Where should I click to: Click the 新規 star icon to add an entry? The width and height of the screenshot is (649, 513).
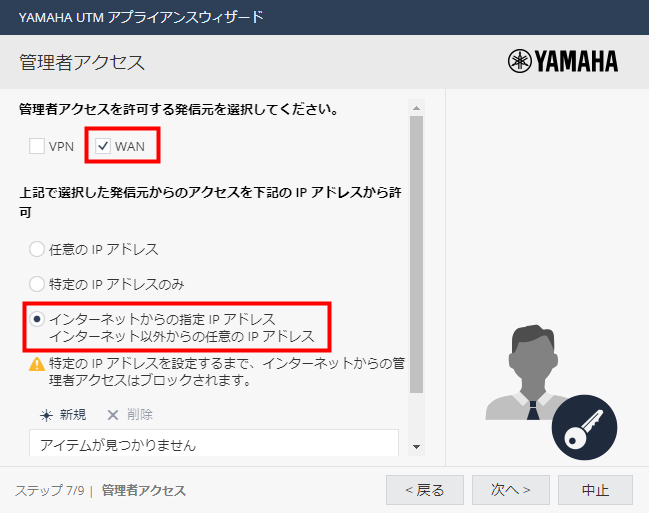pos(46,414)
